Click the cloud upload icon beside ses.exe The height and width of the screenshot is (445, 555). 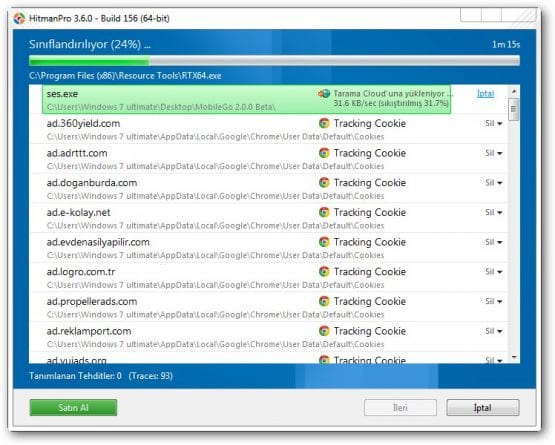(324, 94)
